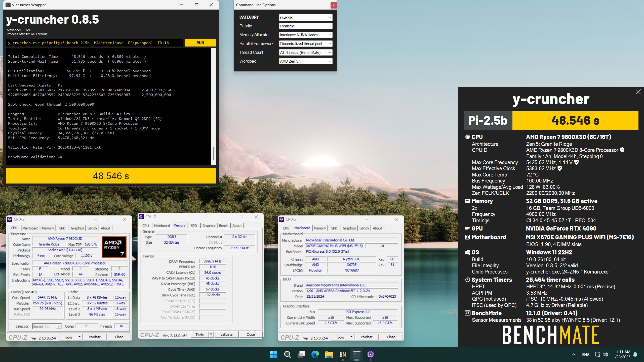Click the Motherboard icon in BenchMate panel
The height and width of the screenshot is (362, 644).
pyautogui.click(x=467, y=237)
